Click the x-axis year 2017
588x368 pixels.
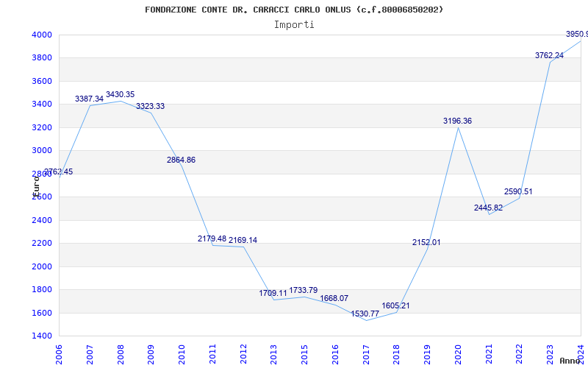tap(366, 355)
